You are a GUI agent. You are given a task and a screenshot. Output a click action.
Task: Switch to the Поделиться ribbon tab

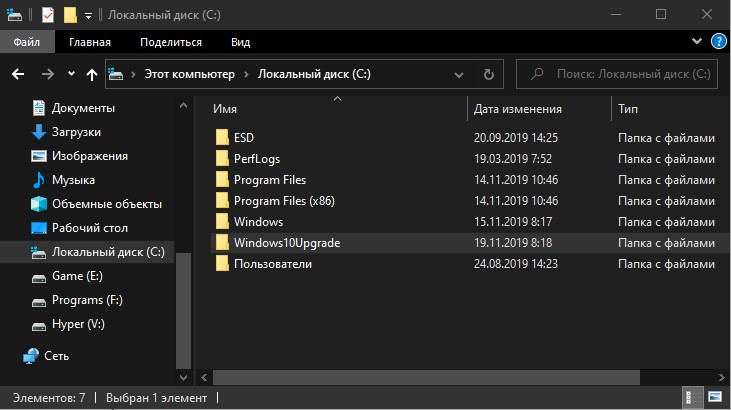click(171, 42)
